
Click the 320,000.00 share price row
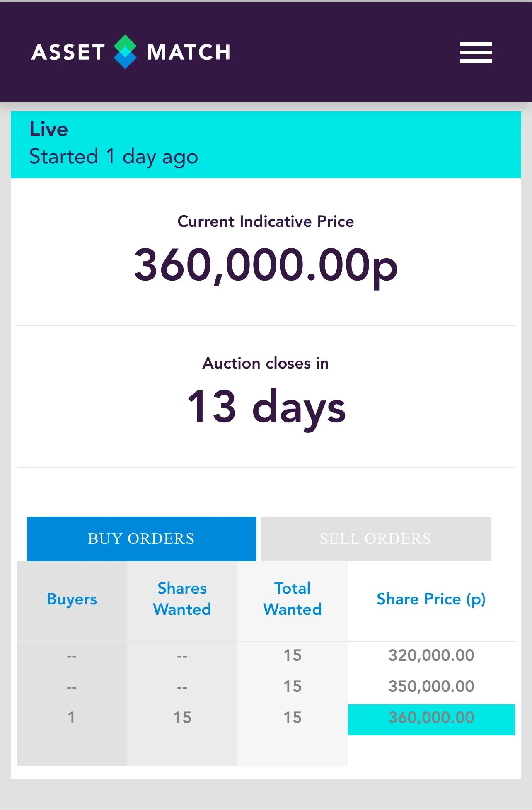(431, 655)
